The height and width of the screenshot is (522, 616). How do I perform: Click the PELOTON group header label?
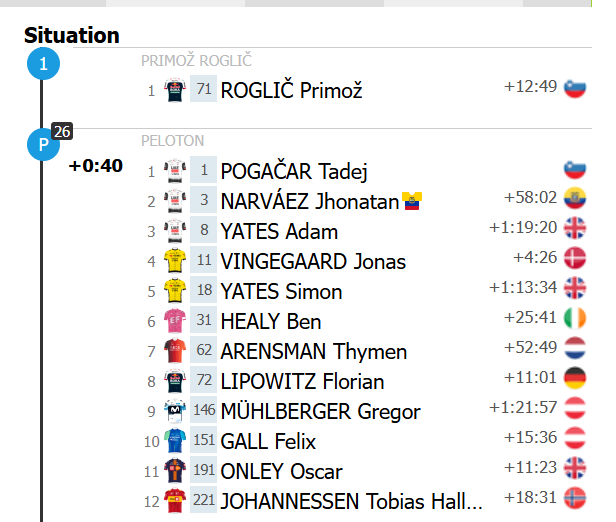[172, 141]
